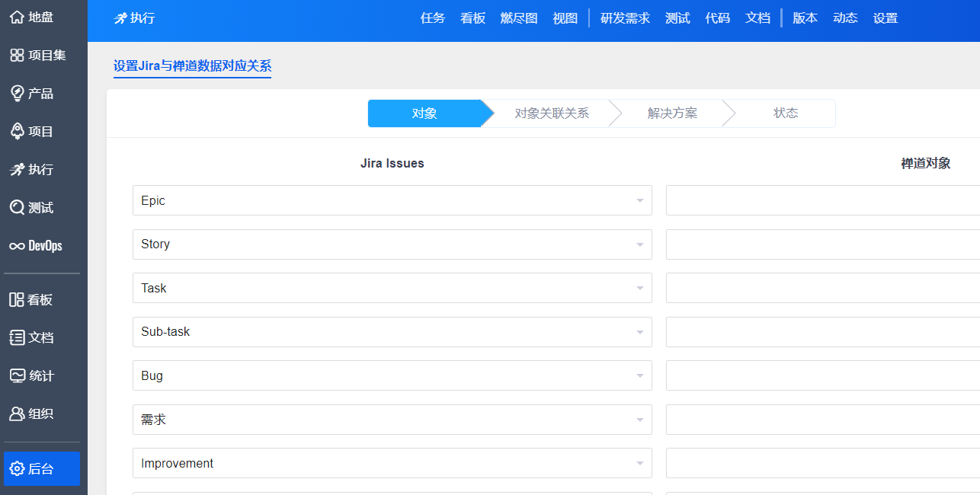Viewport: 980px width, 495px height.
Task: Open 项目集 grid icon in sidebar
Action: [17, 55]
